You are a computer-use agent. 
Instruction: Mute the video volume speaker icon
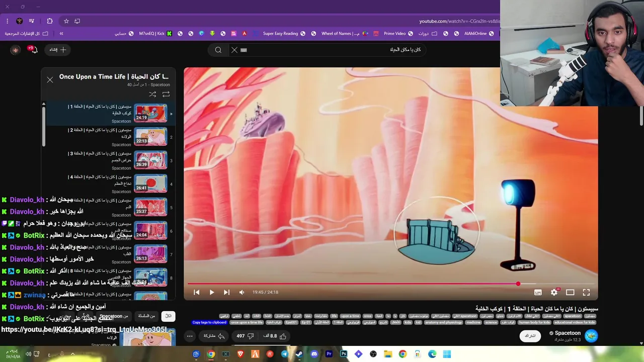tap(242, 292)
